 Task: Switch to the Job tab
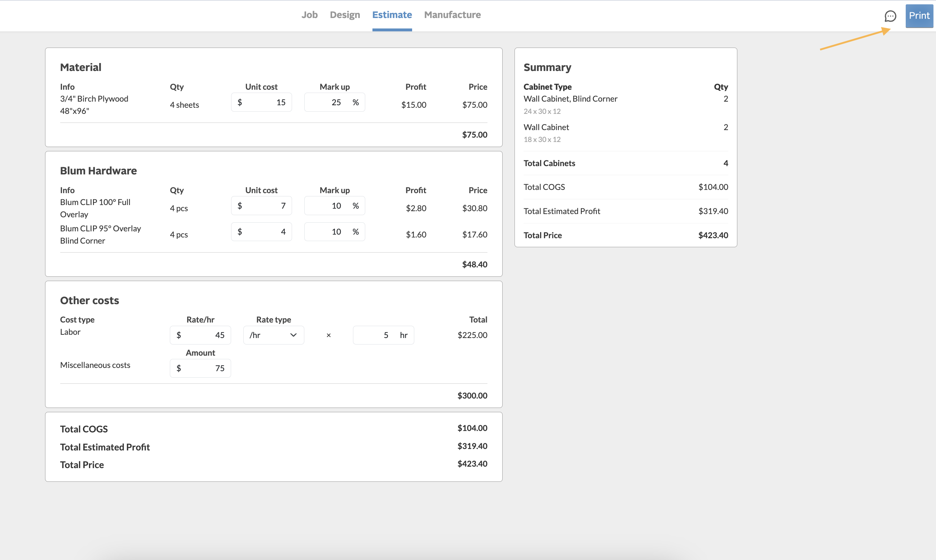[x=309, y=15]
